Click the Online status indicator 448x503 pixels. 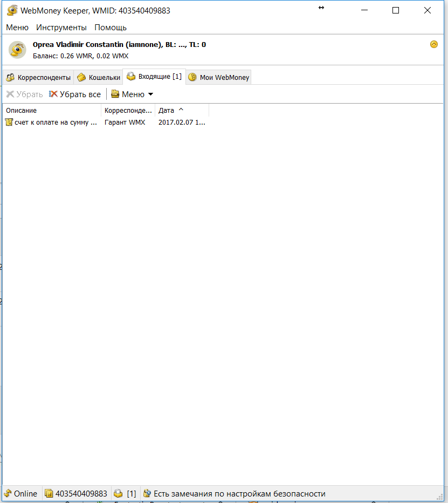point(20,493)
